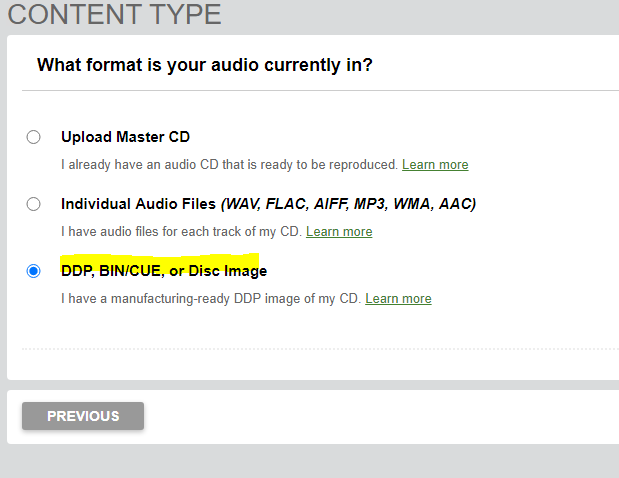Select the DDP, BIN/CUE, or Disc Image radio button
Viewport: 619px width, 478px height.
pos(34,271)
